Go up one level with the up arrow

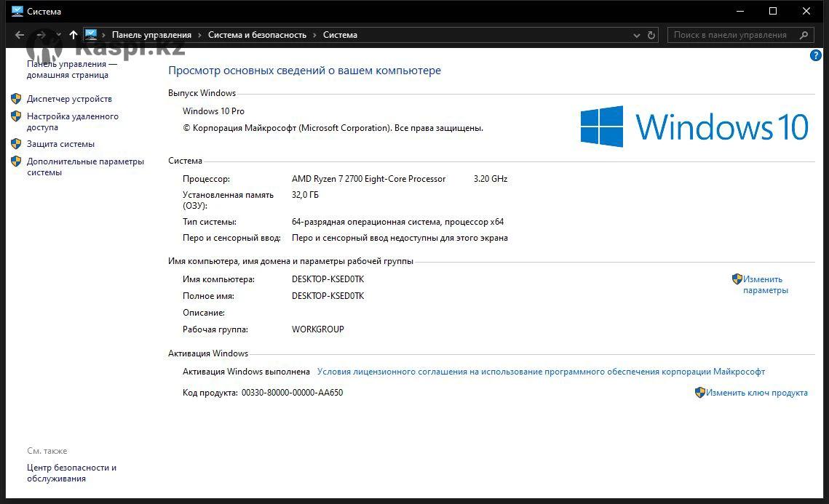click(x=73, y=35)
